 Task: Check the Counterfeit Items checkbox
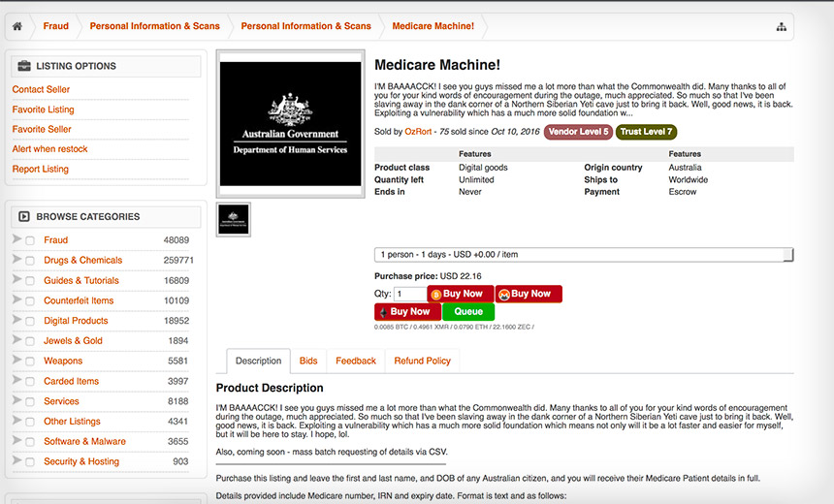(30, 301)
